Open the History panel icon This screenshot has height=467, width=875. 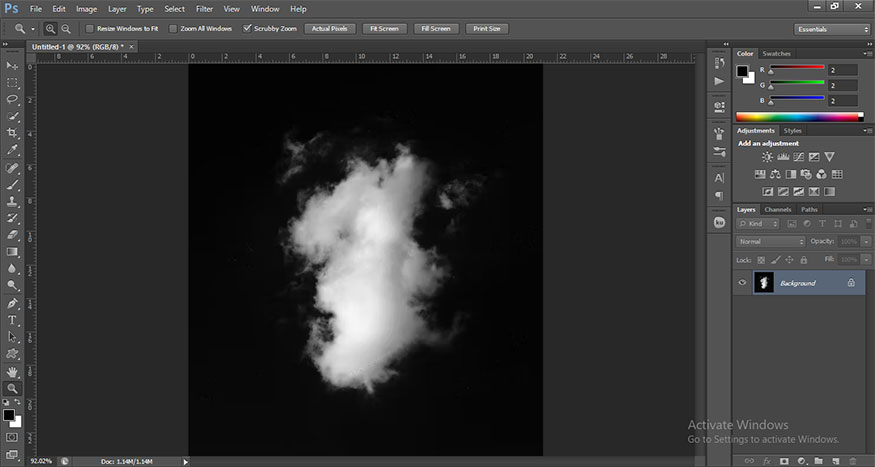719,63
